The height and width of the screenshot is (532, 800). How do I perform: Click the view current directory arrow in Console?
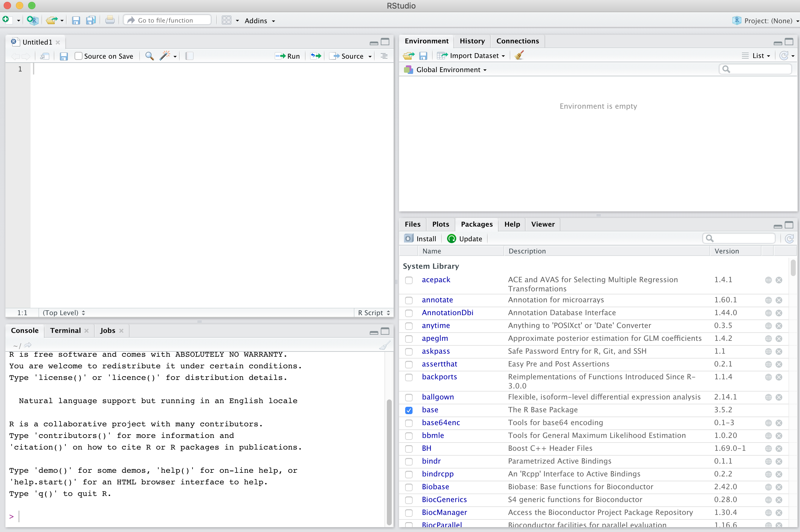[x=28, y=345]
